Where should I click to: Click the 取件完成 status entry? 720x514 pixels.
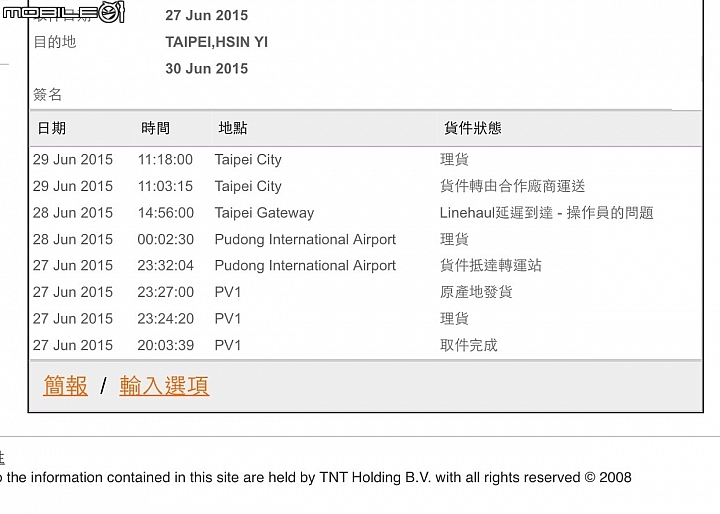pos(468,345)
